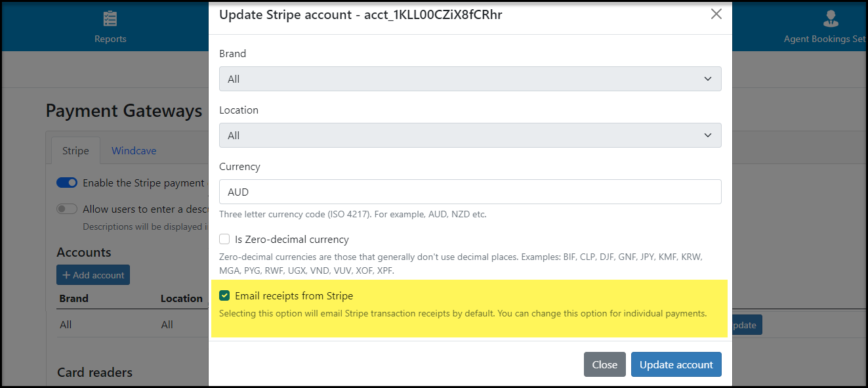The image size is (868, 388).
Task: Select the Stripe tab
Action: click(75, 150)
